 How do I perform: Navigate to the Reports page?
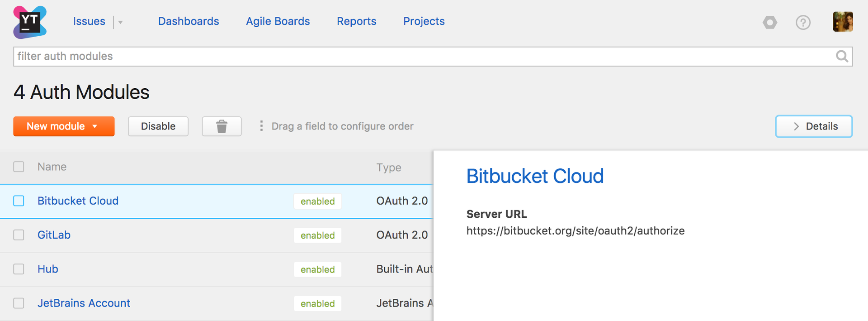pos(356,21)
